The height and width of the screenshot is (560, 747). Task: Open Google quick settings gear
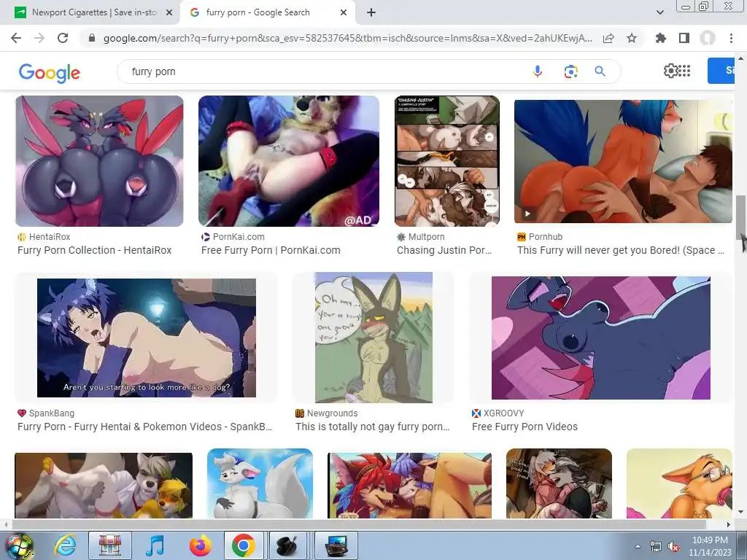point(670,71)
